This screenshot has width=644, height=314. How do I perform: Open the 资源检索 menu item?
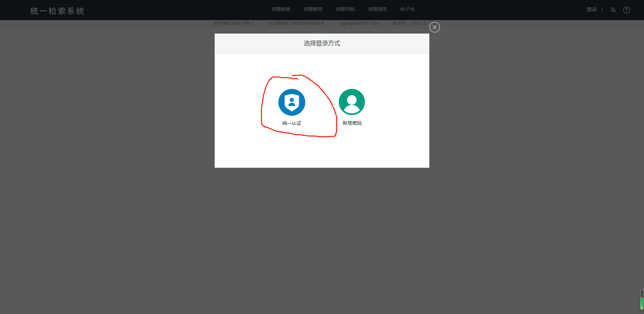click(281, 9)
